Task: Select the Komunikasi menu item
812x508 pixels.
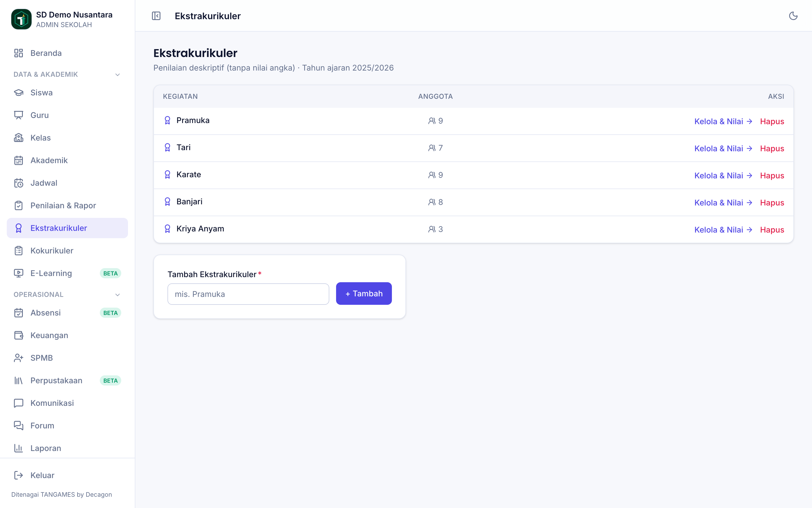Action: point(67,403)
